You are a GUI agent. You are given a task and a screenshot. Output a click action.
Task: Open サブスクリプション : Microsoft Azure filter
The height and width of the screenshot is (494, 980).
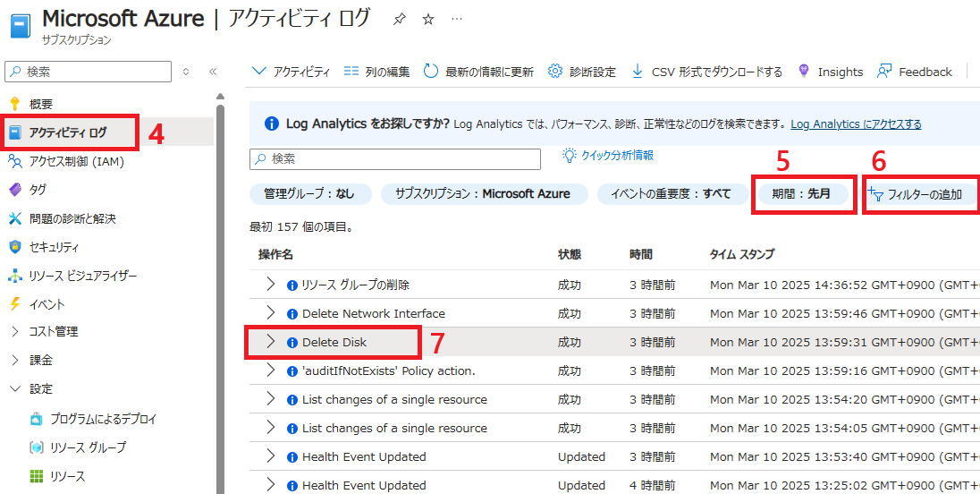[485, 194]
